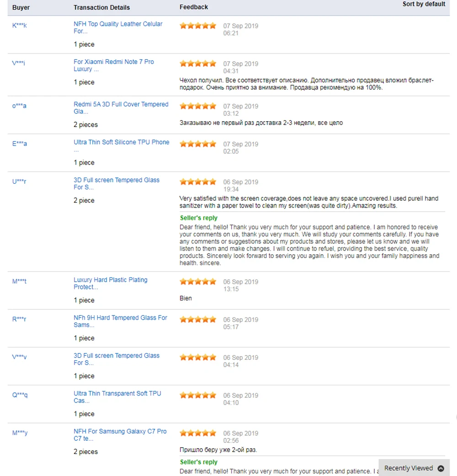This screenshot has width=457, height=476.
Task: Click star rating on U***r's feedback
Action: pos(198,182)
